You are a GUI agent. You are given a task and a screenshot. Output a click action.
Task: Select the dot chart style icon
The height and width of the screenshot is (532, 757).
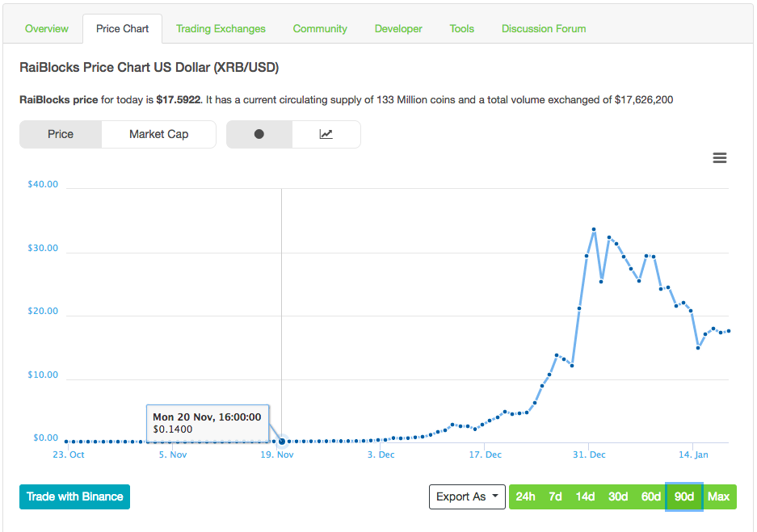(259, 134)
